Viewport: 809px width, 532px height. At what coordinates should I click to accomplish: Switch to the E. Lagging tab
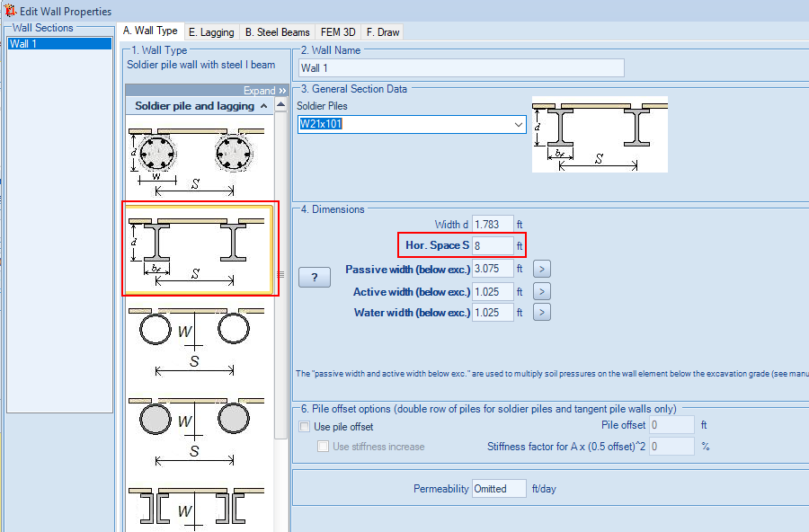[x=211, y=32]
